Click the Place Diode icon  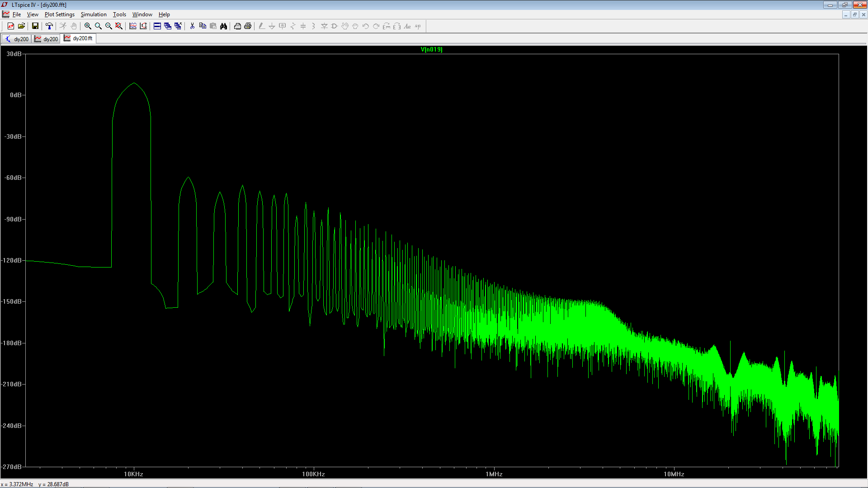pos(324,26)
